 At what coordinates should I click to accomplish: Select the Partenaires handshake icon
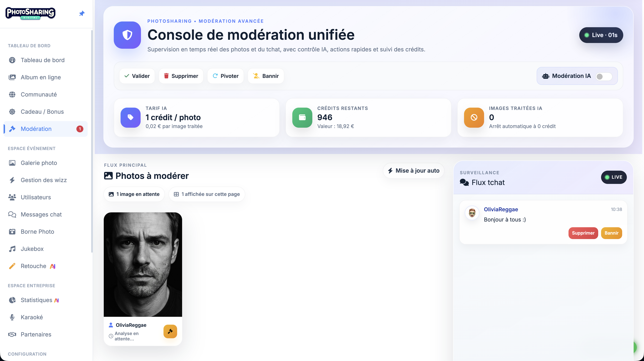coord(12,334)
